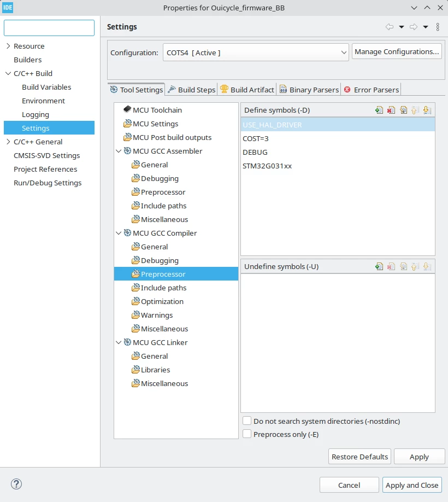
Task: Expand the Resource tree node
Action: pos(8,46)
